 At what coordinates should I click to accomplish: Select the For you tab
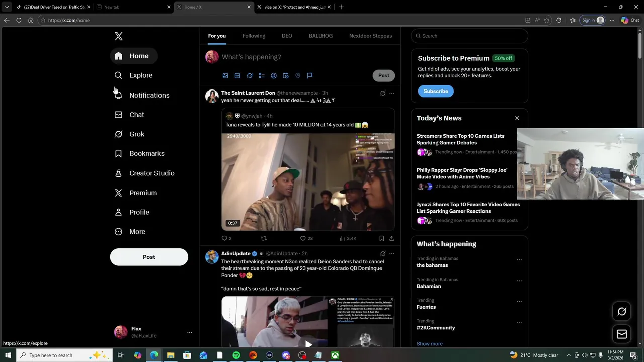click(x=217, y=36)
